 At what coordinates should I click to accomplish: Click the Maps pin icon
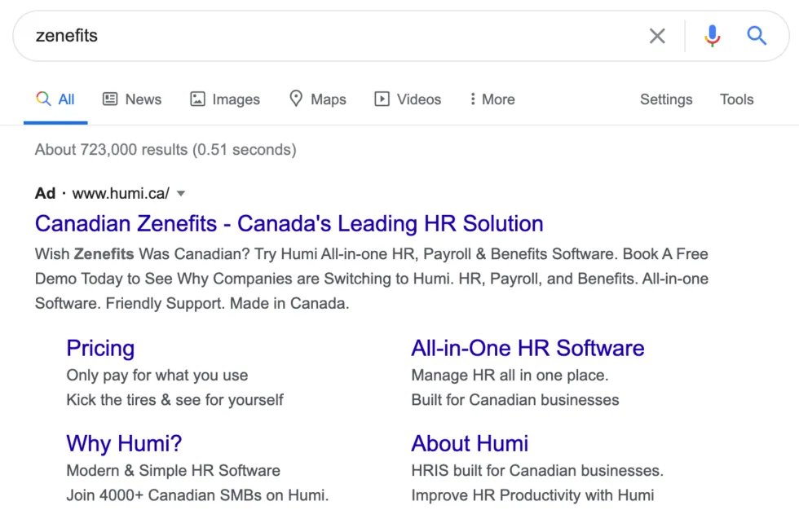click(295, 99)
